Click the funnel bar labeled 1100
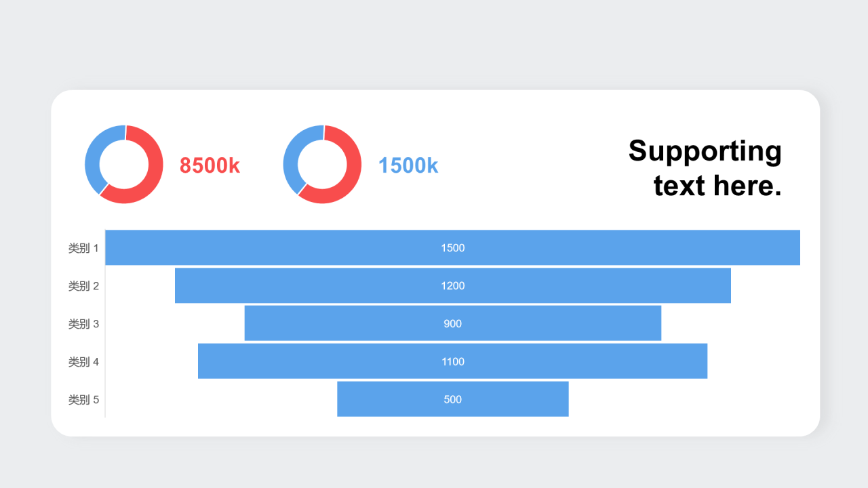The width and height of the screenshot is (868, 488). click(x=453, y=361)
